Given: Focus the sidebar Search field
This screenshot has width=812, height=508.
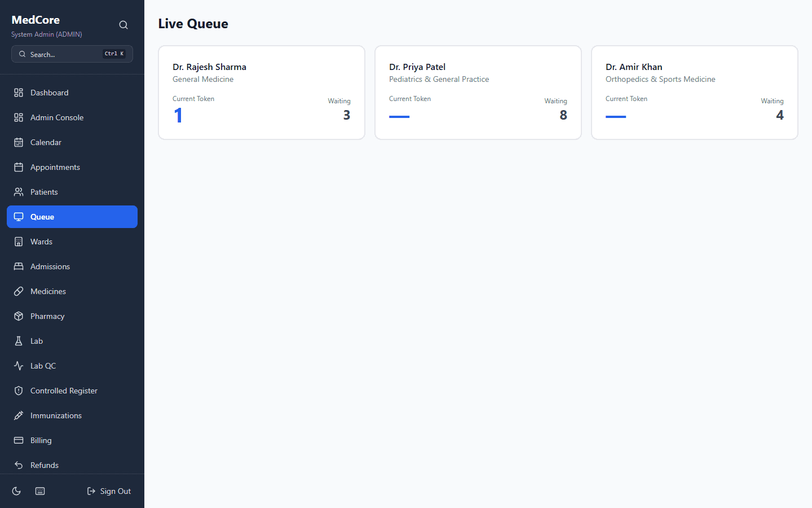Looking at the screenshot, I should 65,54.
